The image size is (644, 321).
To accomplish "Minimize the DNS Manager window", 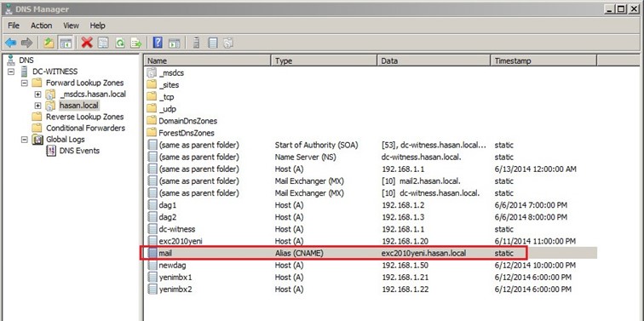I will pos(610,9).
